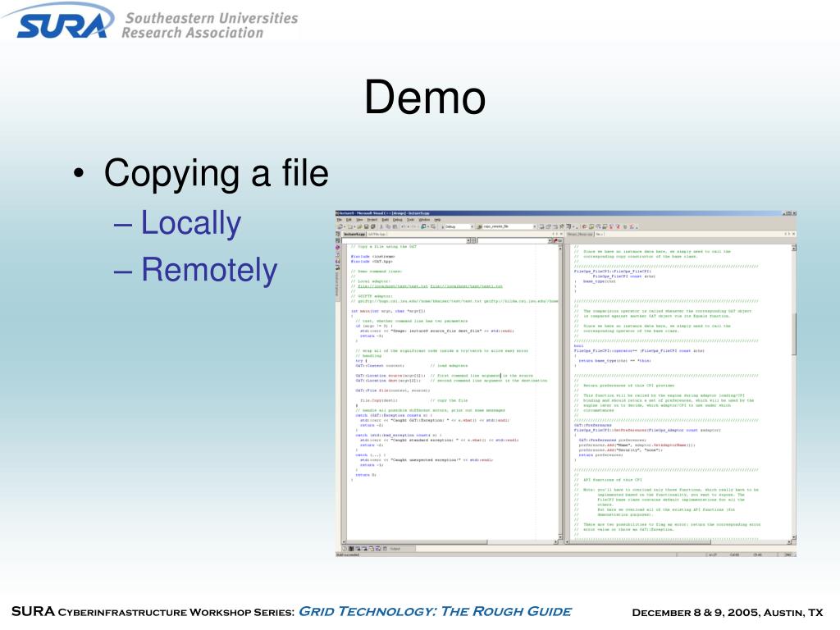The width and height of the screenshot is (840, 630).
Task: Open the File menu
Action: click(340, 219)
